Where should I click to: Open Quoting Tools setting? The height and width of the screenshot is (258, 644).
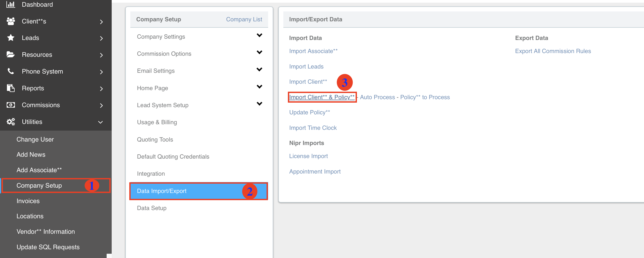coord(155,140)
